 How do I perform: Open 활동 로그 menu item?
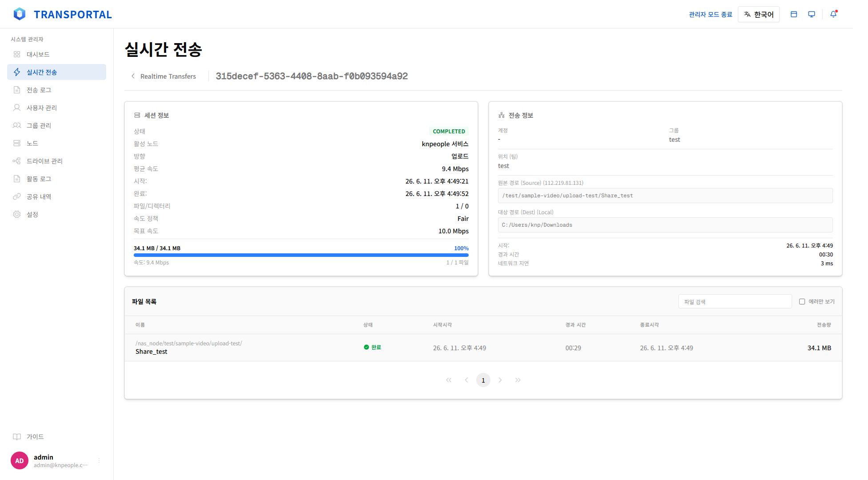pos(56,179)
